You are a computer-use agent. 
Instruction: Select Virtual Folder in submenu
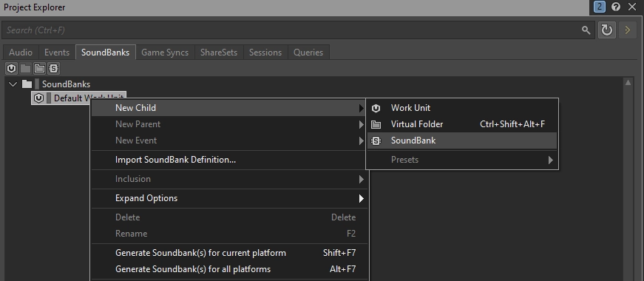(462, 124)
